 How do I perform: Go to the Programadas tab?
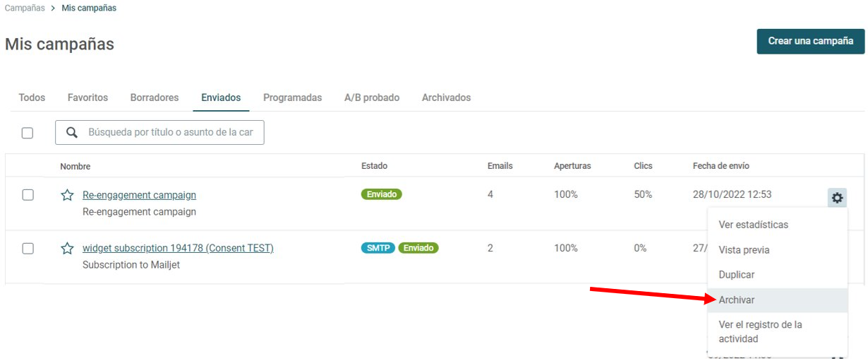pos(292,97)
